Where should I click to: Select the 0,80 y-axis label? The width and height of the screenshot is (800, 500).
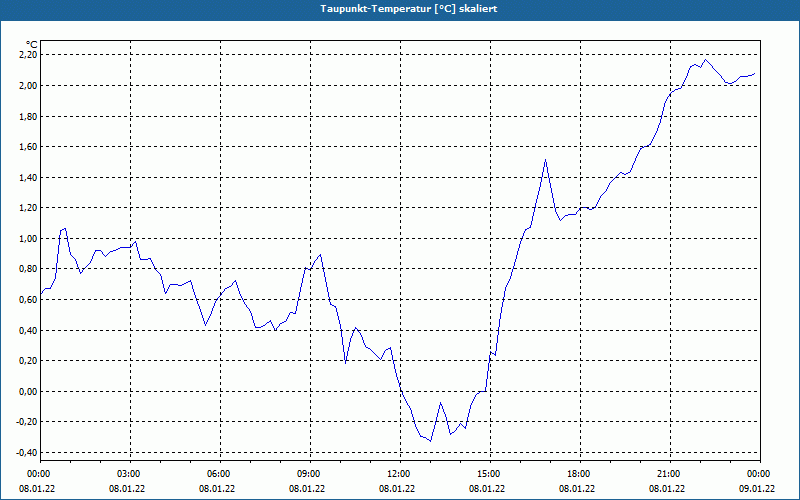pyautogui.click(x=29, y=269)
